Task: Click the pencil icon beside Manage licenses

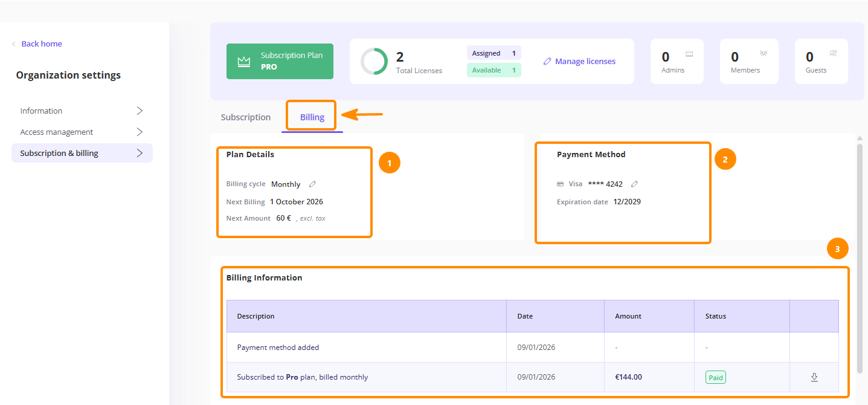Action: (547, 62)
